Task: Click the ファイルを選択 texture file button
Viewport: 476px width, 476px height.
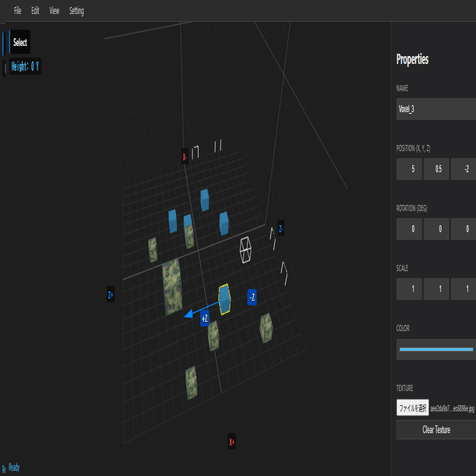Action: 413,407
